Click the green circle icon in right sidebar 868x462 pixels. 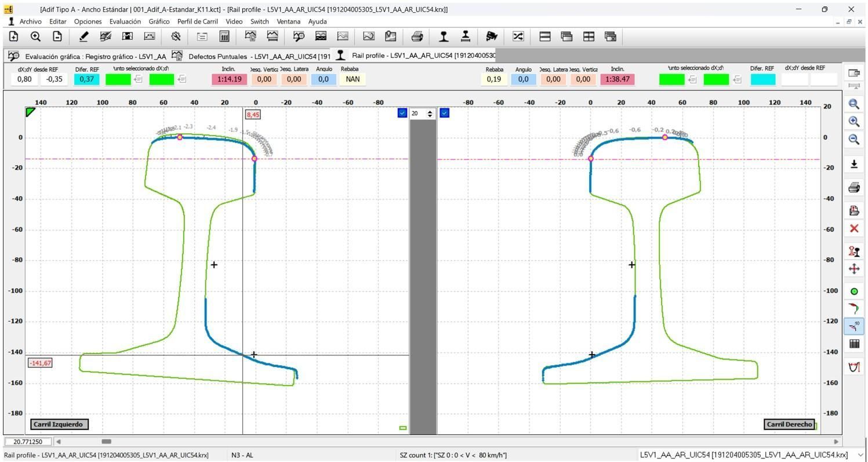pos(854,292)
